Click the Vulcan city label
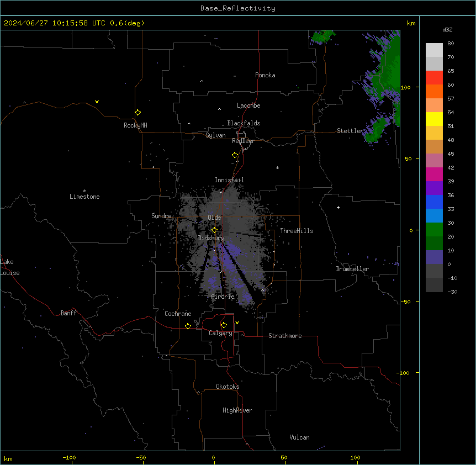The image size is (476, 465). click(x=300, y=437)
